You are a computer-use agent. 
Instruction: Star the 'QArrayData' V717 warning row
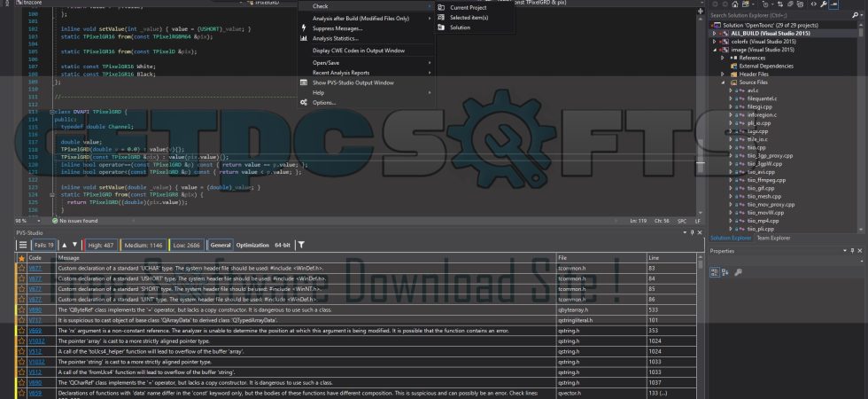click(x=21, y=320)
